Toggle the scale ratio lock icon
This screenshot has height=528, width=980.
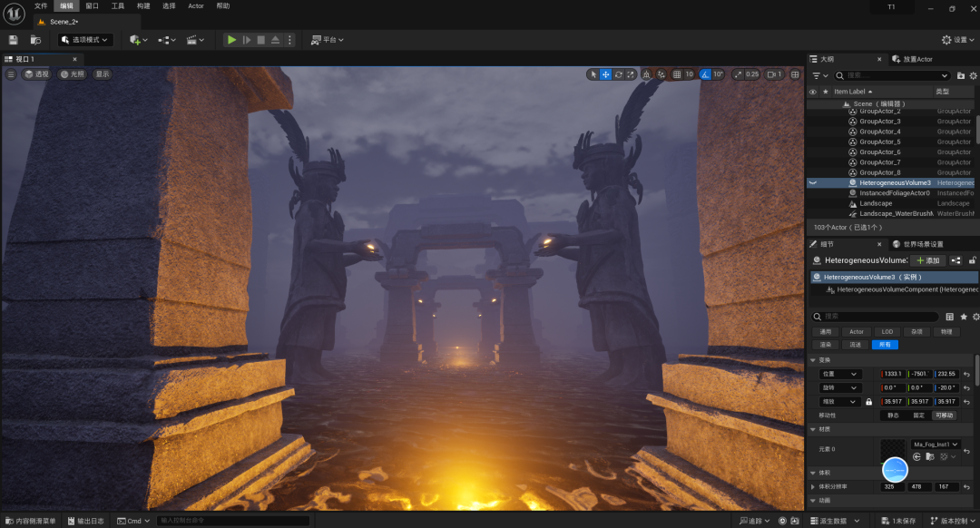(868, 402)
